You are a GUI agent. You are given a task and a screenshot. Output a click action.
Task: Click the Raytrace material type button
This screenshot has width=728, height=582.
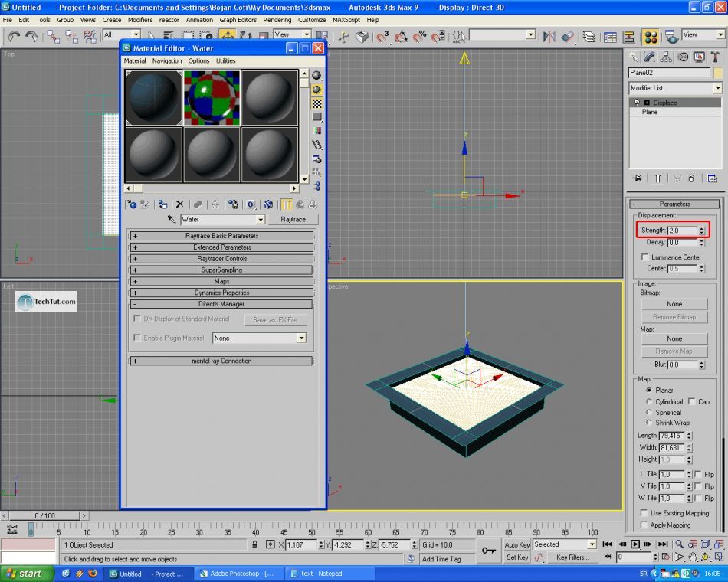point(293,220)
